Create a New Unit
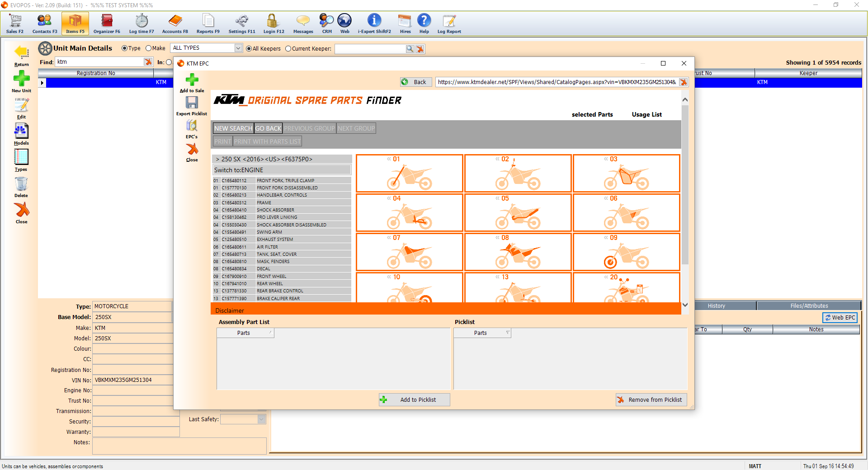 coord(21,82)
